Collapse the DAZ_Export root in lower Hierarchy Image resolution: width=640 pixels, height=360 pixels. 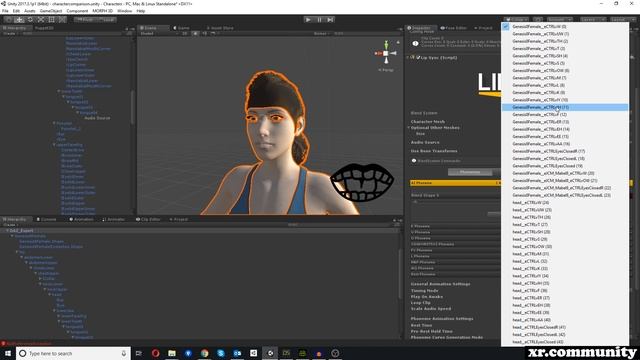click(7, 231)
